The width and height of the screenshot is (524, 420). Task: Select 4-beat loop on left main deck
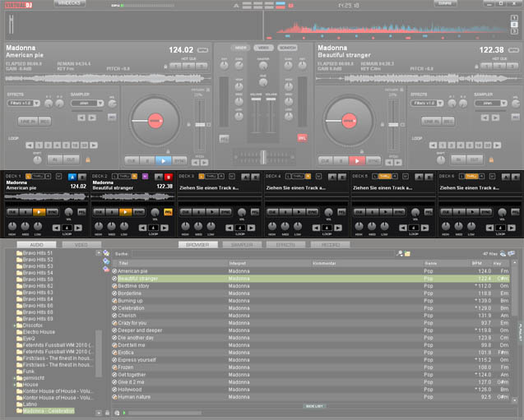(57, 145)
